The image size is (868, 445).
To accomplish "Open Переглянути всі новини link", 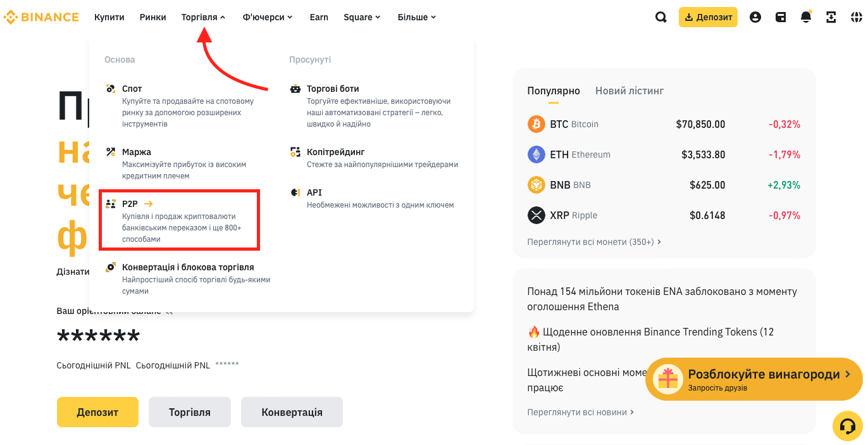I will [581, 412].
